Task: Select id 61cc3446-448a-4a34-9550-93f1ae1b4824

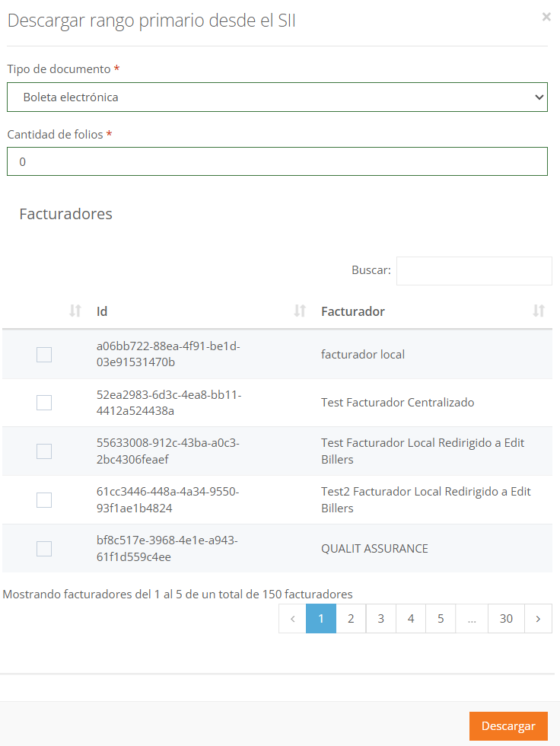Action: 168,499
